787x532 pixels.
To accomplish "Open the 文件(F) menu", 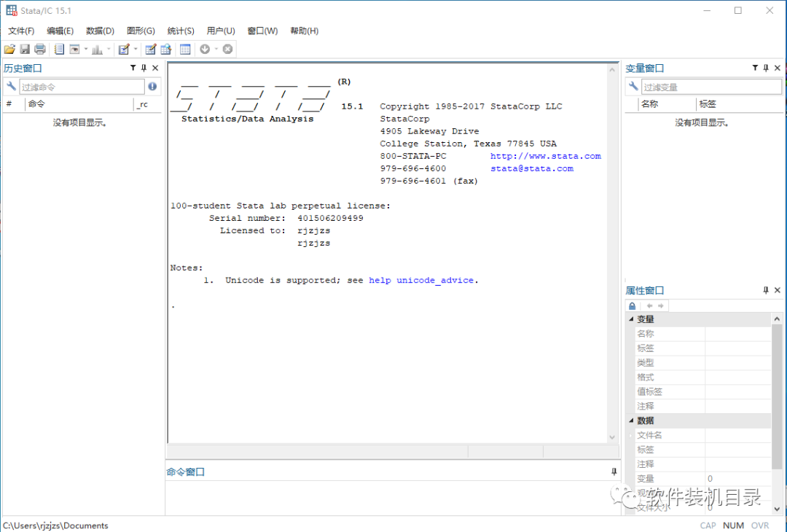I will [x=21, y=31].
